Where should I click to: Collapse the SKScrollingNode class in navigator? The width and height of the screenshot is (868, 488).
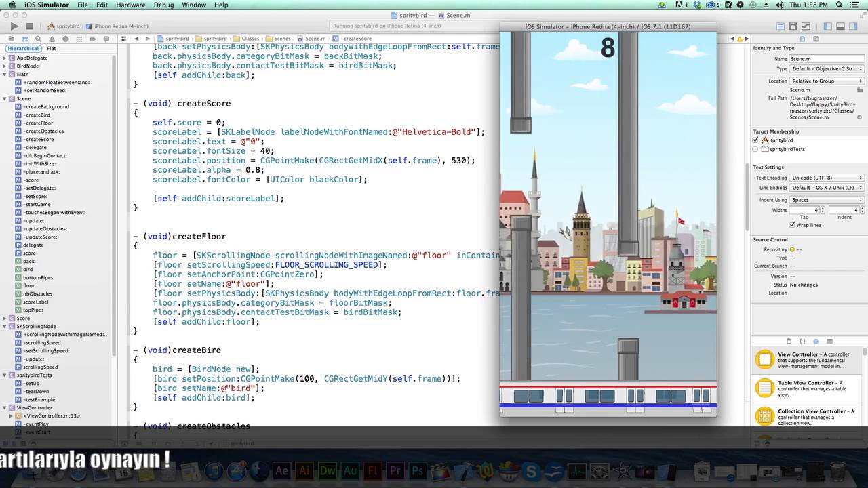tap(4, 327)
